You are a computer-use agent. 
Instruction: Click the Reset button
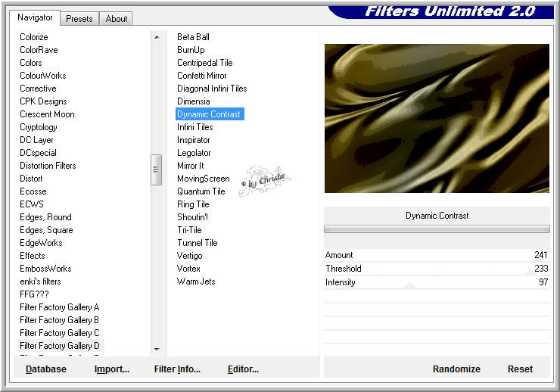[x=520, y=369]
